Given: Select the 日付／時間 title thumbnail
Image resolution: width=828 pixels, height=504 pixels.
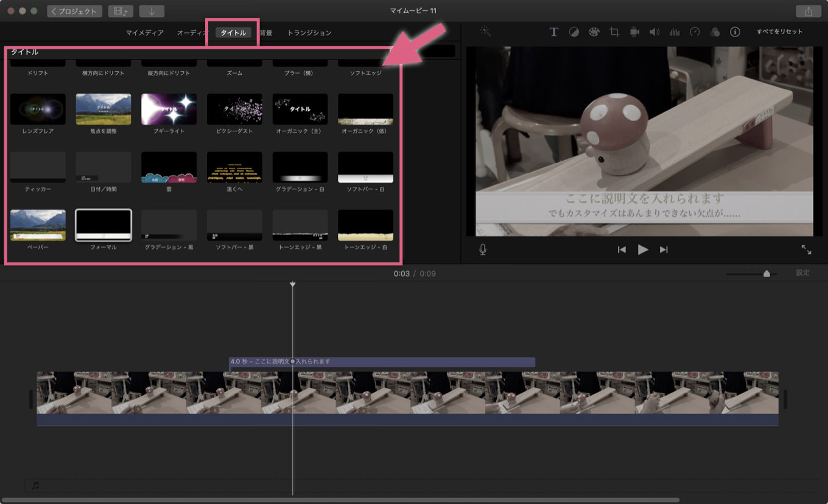Looking at the screenshot, I should tap(103, 167).
